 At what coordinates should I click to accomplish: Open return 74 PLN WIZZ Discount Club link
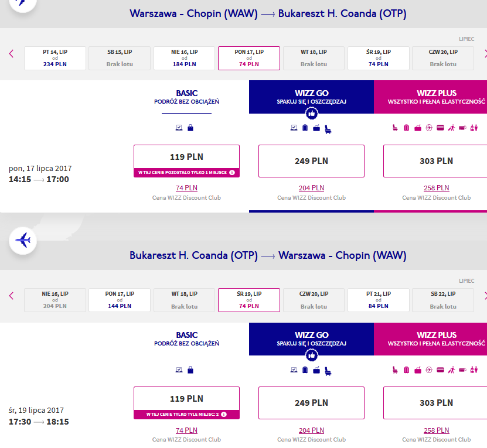click(186, 430)
